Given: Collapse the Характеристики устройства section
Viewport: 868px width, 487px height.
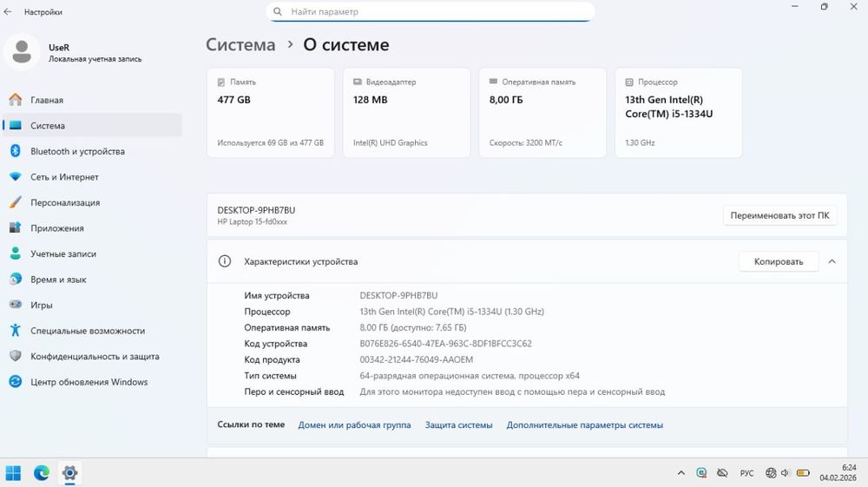Looking at the screenshot, I should 832,261.
